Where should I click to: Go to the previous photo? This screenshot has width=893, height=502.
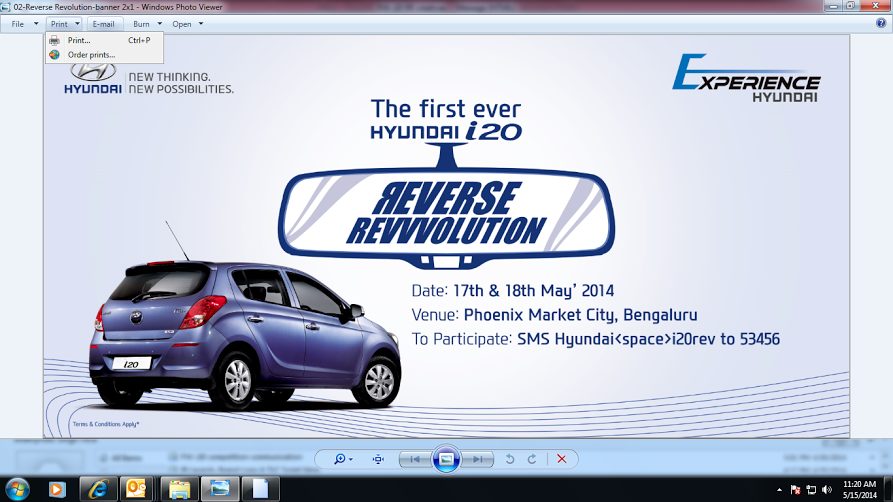(414, 459)
